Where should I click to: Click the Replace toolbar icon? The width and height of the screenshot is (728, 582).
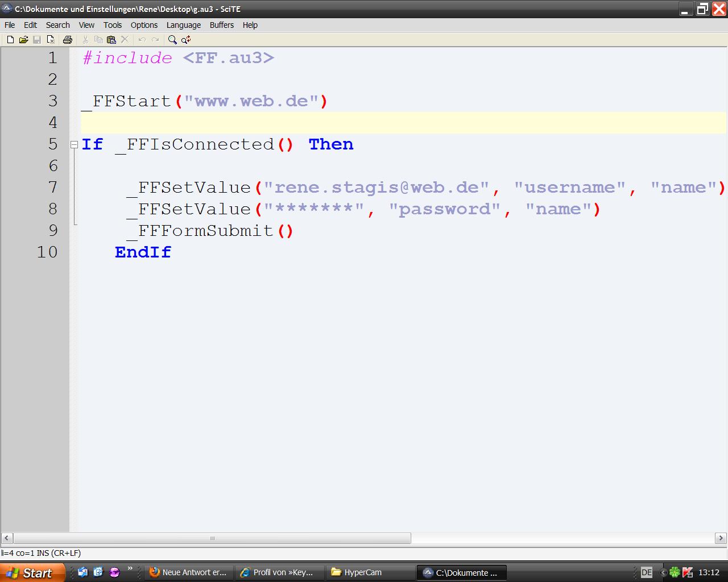pos(186,40)
